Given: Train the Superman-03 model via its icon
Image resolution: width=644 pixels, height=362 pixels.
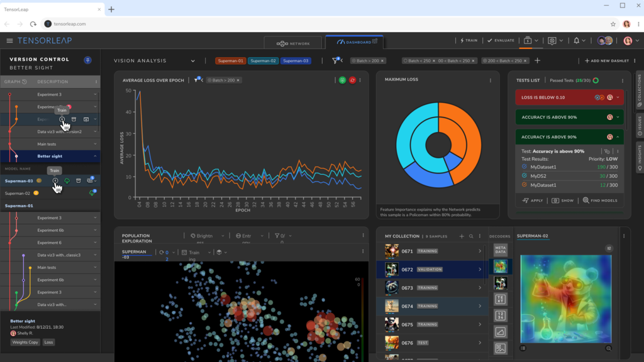Looking at the screenshot, I should coord(55,180).
